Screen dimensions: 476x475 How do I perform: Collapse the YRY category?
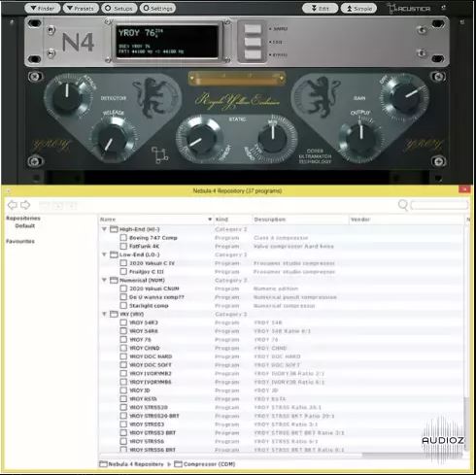click(x=104, y=314)
